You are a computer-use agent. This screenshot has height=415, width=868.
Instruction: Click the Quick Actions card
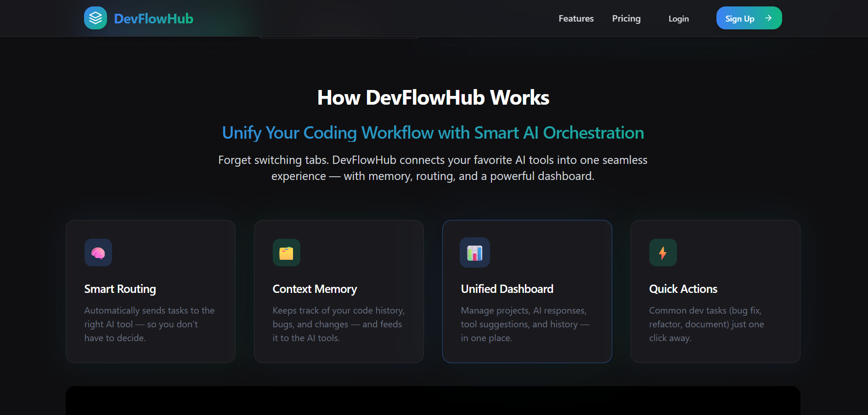[x=715, y=291]
